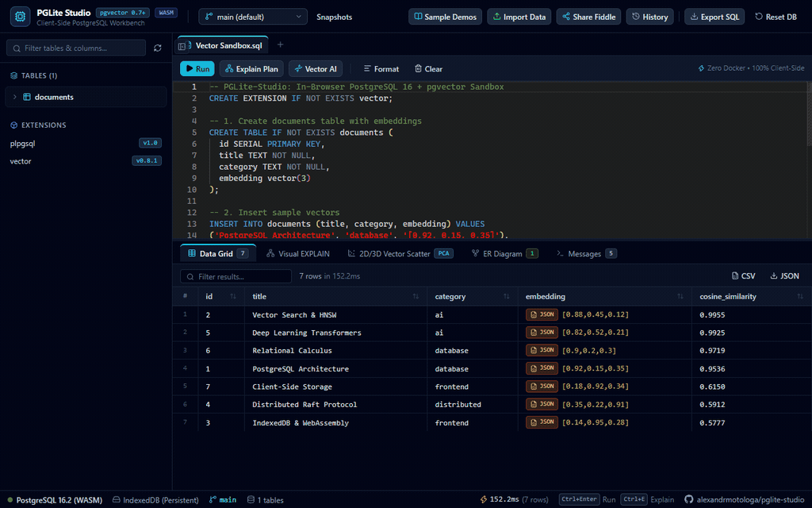Click IndexedDB (Persistent) in the status bar
Screen dimensions: 812x508
[155, 500]
